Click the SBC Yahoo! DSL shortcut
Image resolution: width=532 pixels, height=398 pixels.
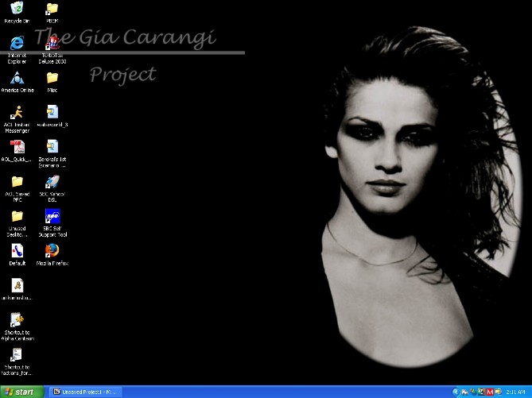[x=52, y=182]
